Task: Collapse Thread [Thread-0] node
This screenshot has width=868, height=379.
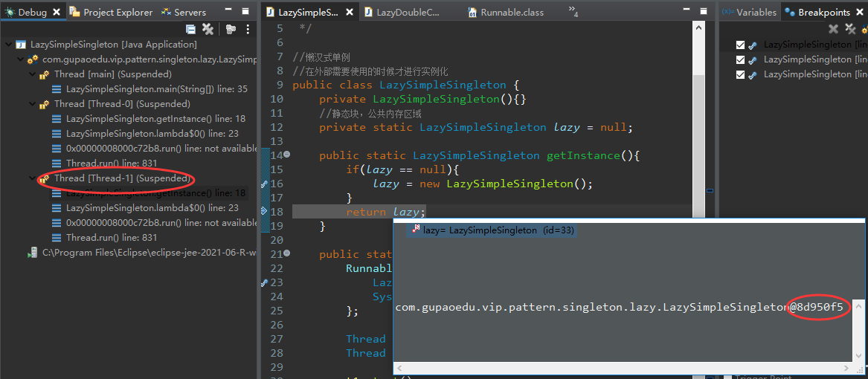Action: click(32, 104)
